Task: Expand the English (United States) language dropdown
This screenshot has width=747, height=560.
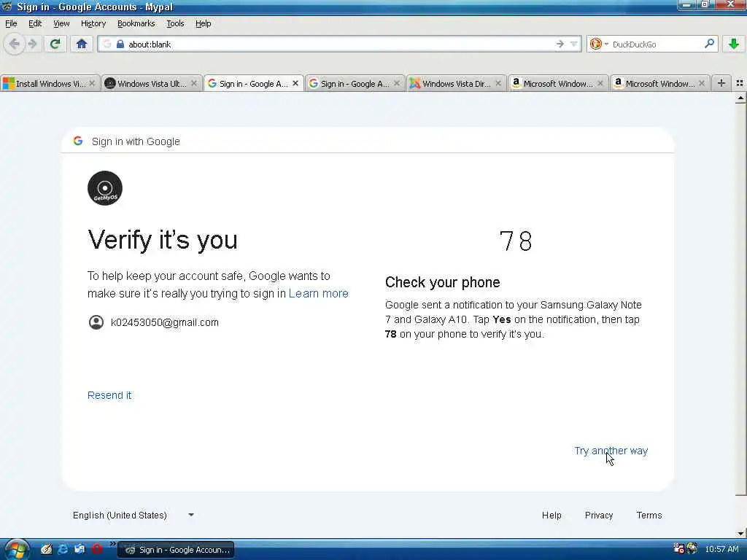Action: [x=133, y=516]
